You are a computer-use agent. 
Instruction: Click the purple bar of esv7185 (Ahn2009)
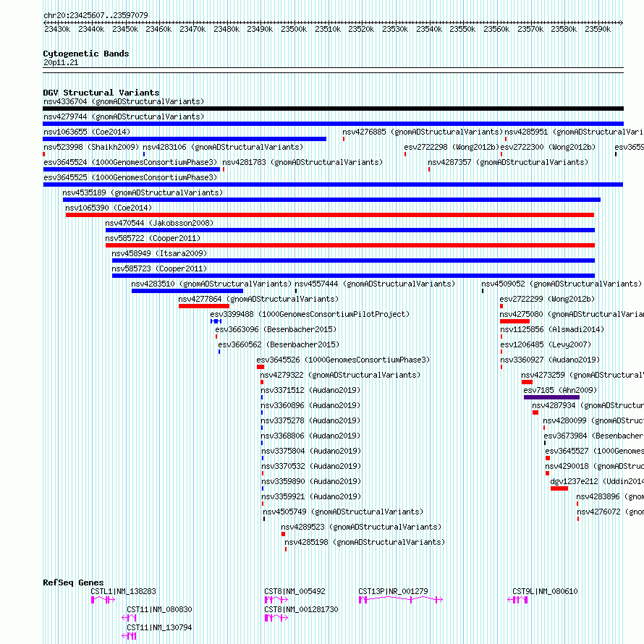pyautogui.click(x=551, y=397)
